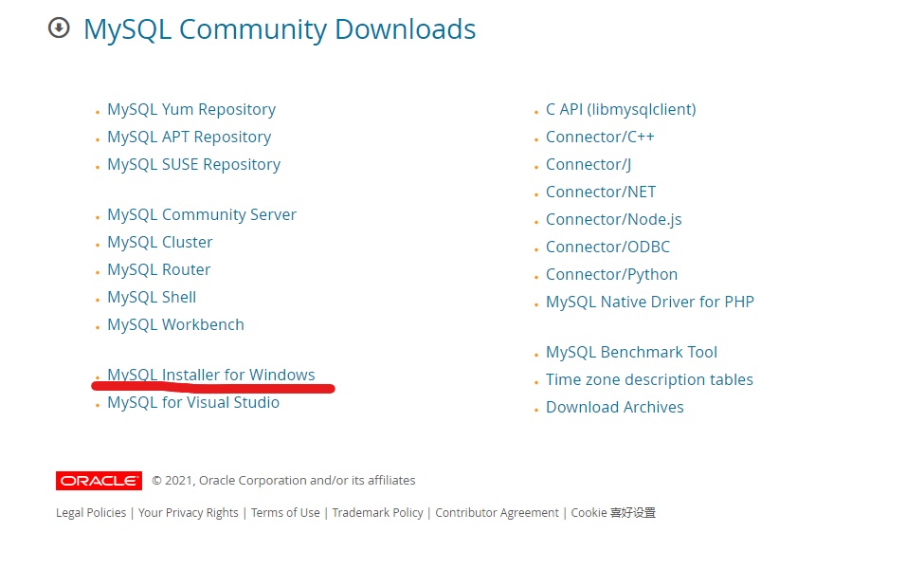The width and height of the screenshot is (924, 569).
Task: Open Time zone description tables link
Action: coord(649,379)
